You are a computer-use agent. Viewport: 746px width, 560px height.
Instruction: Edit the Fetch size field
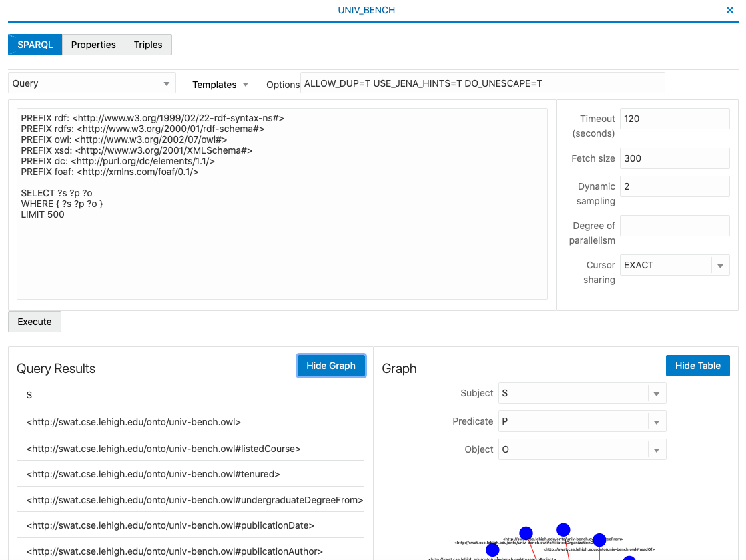point(675,158)
